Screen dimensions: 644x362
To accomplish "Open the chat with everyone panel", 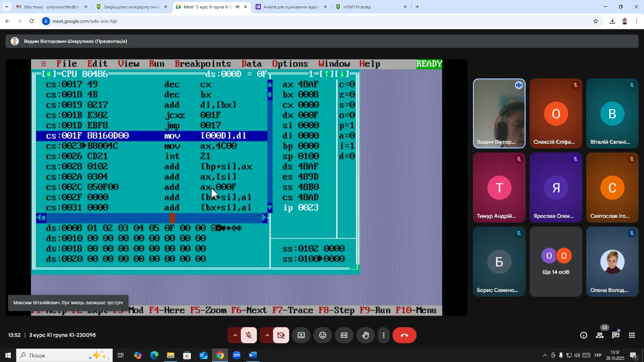I will 616,335.
